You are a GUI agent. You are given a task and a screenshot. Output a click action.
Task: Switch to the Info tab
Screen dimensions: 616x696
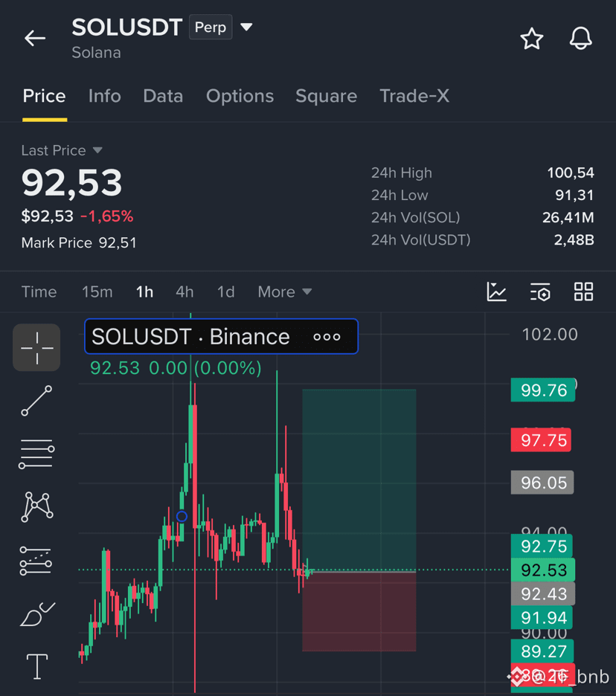coord(104,96)
